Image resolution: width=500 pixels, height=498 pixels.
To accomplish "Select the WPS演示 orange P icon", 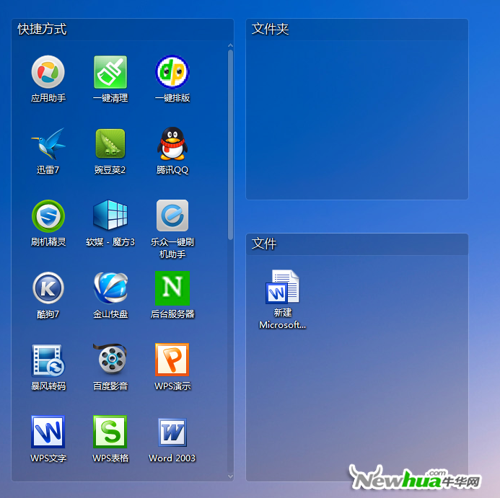I will pyautogui.click(x=172, y=360).
